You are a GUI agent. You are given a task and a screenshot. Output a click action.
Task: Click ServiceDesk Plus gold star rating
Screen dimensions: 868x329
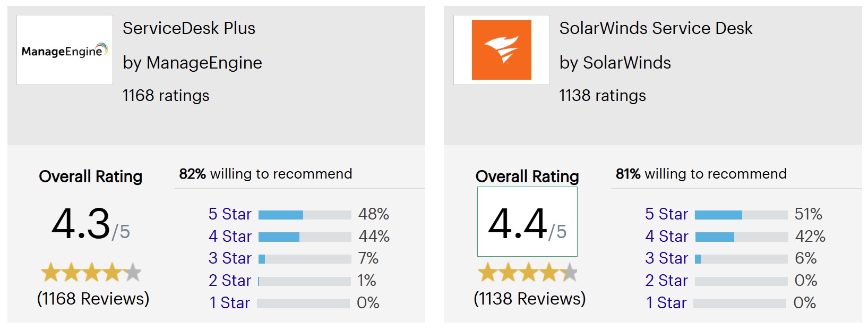point(91,272)
